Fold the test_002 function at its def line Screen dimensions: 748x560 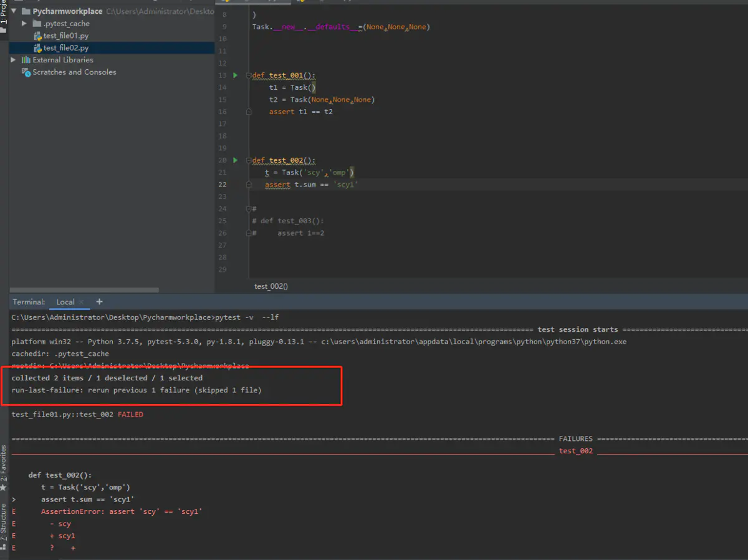point(248,160)
